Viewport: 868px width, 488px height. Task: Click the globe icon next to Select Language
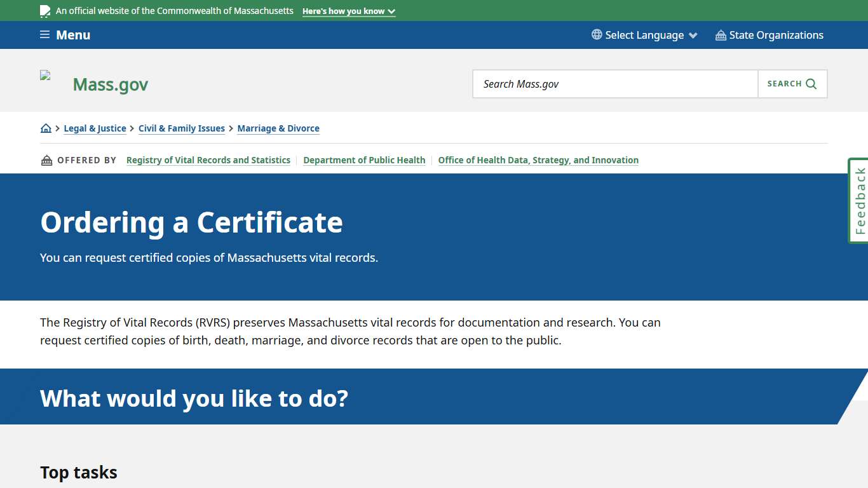[595, 35]
